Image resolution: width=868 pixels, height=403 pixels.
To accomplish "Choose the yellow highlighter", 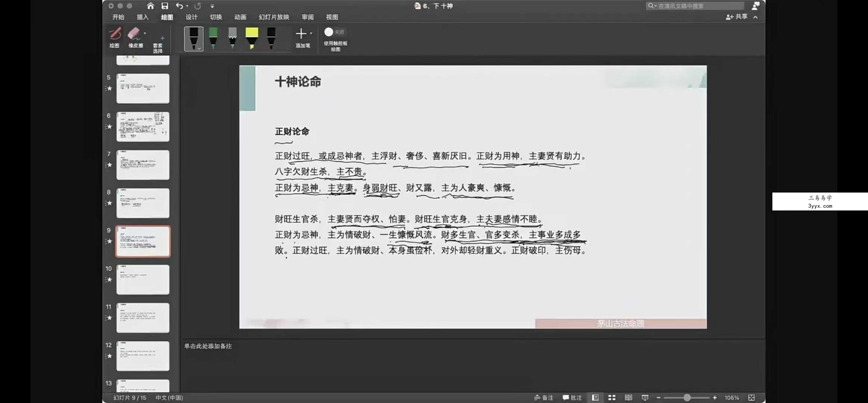I will pyautogui.click(x=252, y=38).
